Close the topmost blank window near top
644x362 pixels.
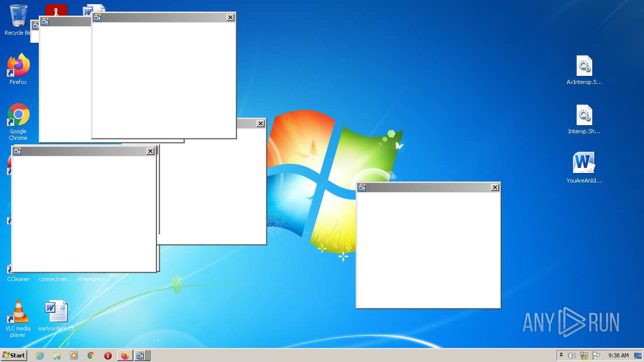(230, 17)
